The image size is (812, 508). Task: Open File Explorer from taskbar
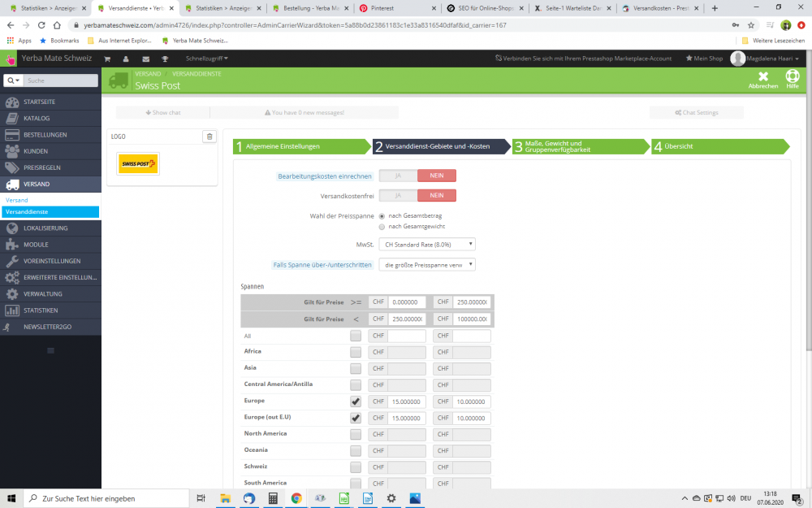pyautogui.click(x=225, y=498)
